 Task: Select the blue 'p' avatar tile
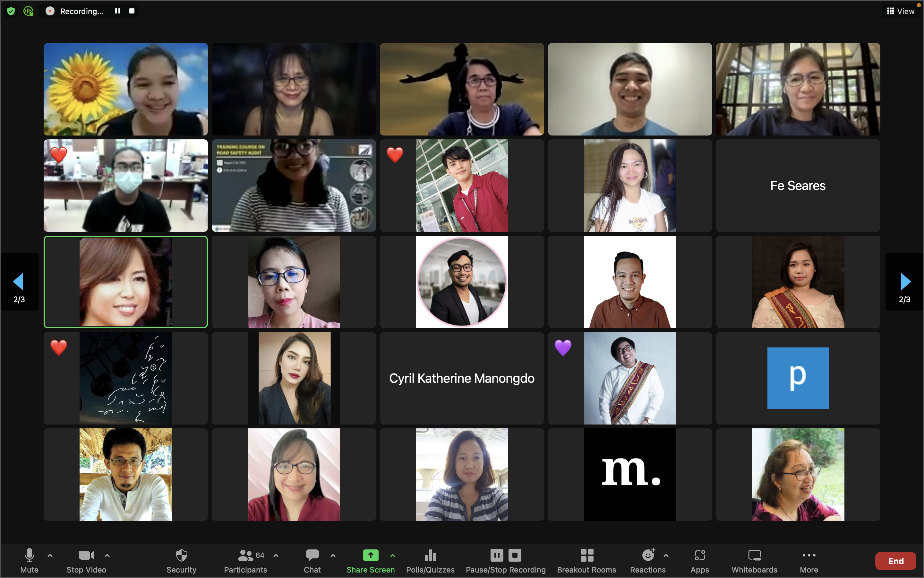tap(798, 378)
